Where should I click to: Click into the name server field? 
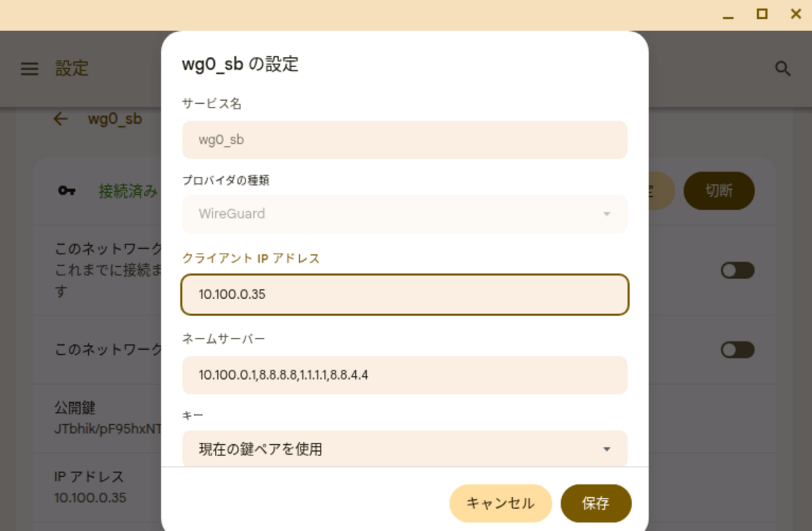(404, 375)
